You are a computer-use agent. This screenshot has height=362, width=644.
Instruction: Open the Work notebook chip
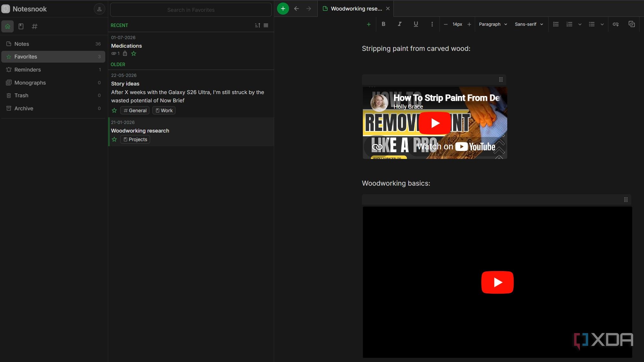click(x=164, y=110)
